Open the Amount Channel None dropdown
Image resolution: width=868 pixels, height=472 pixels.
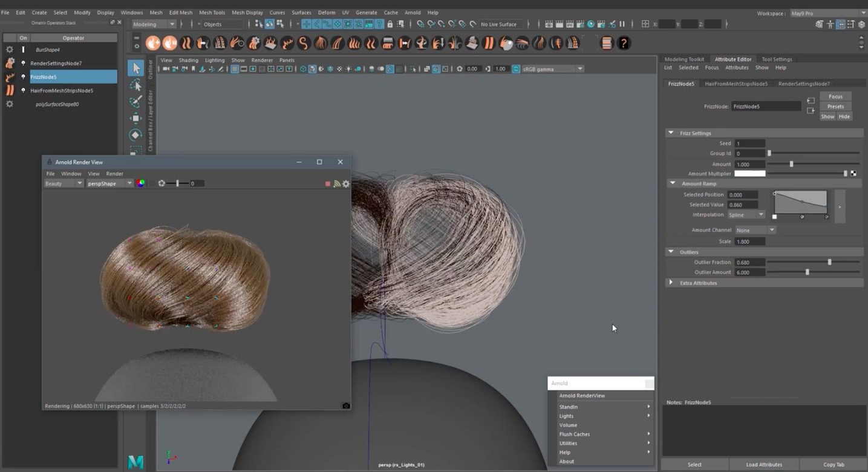click(755, 230)
